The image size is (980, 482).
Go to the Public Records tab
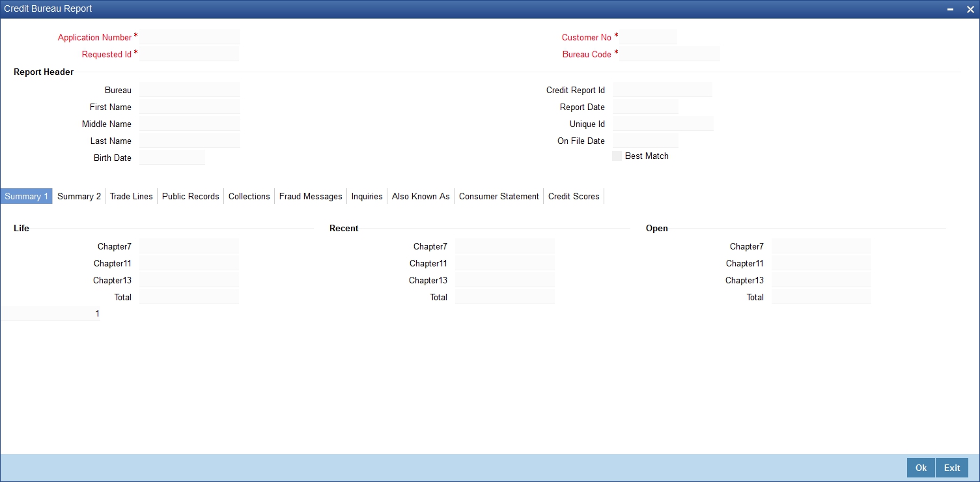tap(191, 196)
